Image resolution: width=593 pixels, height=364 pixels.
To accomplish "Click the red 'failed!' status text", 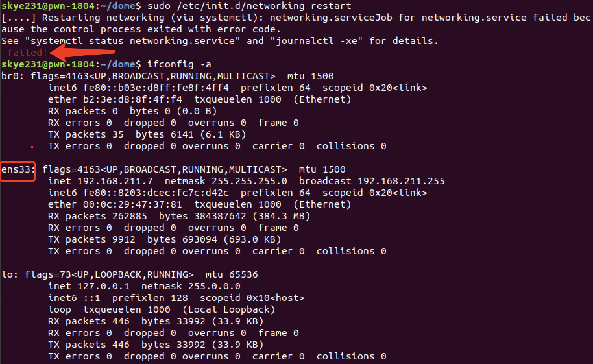I will [x=28, y=53].
